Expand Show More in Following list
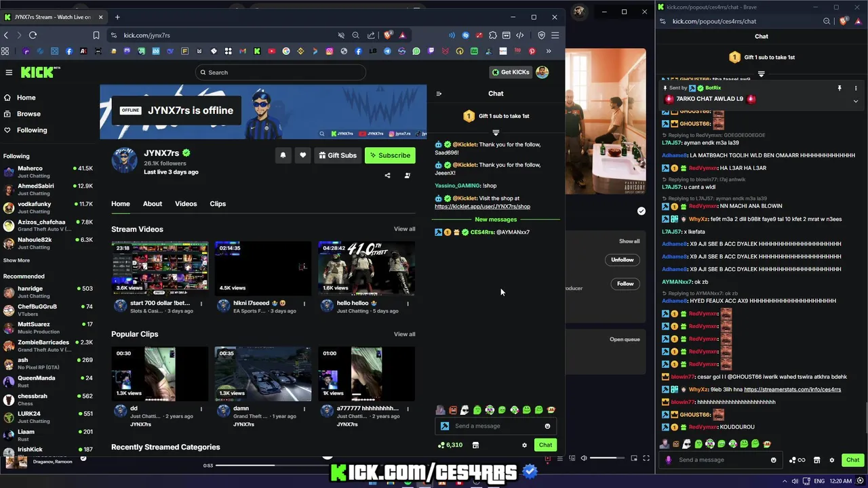 tap(16, 260)
